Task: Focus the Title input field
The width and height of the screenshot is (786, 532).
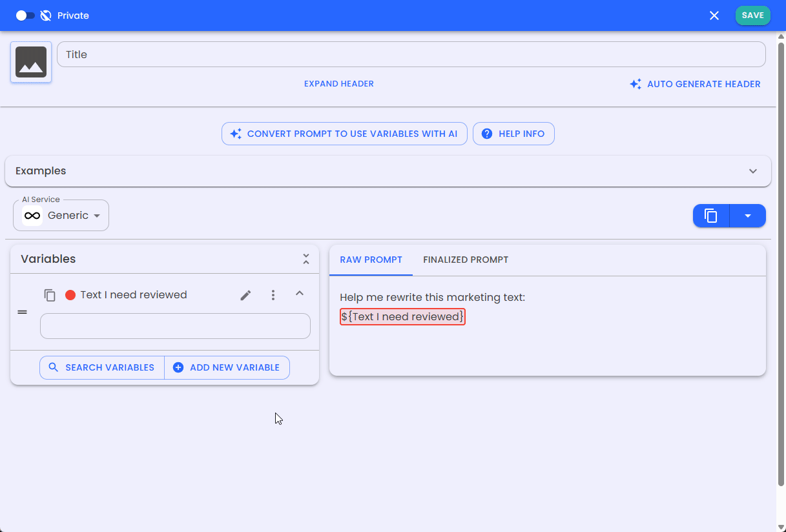Action: 411,54
